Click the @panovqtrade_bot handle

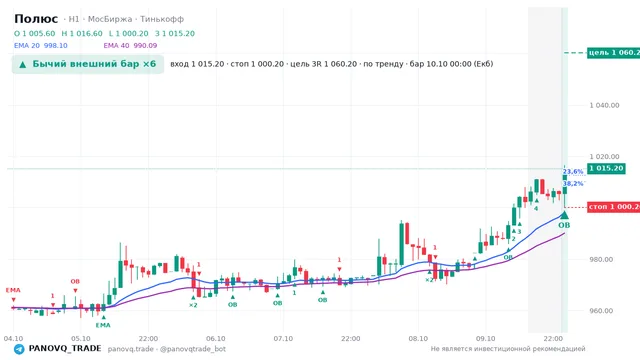tap(193, 349)
